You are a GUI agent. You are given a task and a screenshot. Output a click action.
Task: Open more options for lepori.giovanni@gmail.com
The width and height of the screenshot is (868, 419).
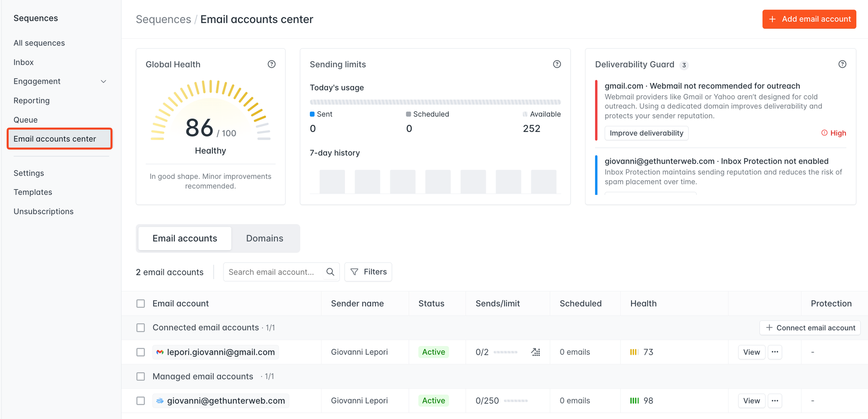tap(775, 352)
